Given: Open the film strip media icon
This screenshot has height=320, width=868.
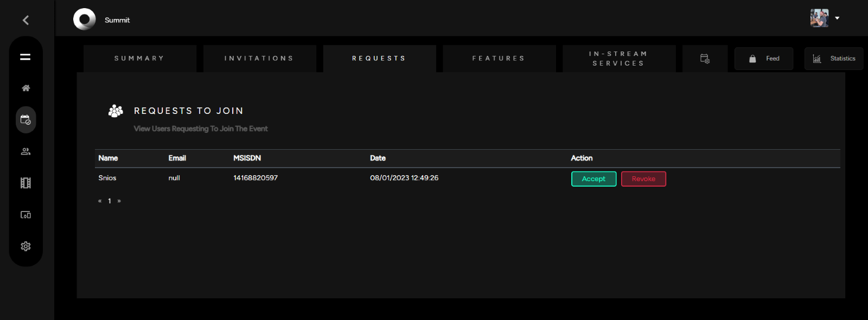Looking at the screenshot, I should (x=25, y=183).
